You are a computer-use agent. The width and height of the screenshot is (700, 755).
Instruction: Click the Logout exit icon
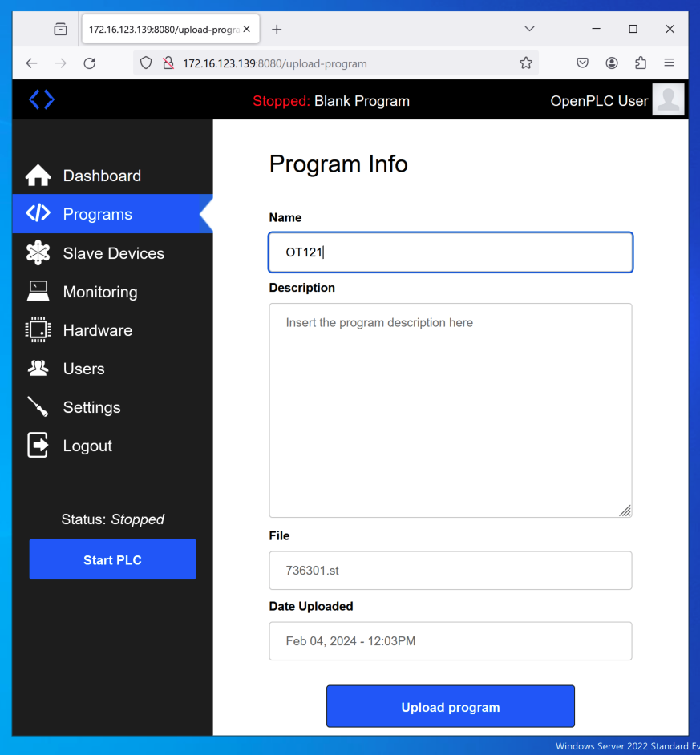coord(38,445)
